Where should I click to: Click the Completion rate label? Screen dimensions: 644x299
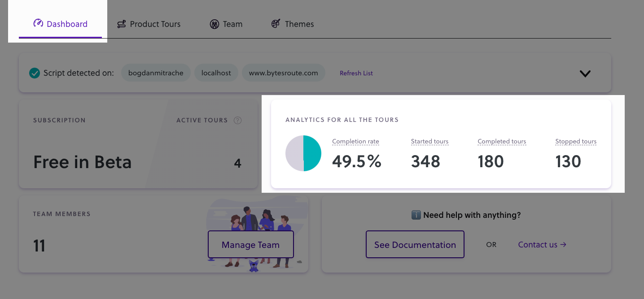pos(355,142)
